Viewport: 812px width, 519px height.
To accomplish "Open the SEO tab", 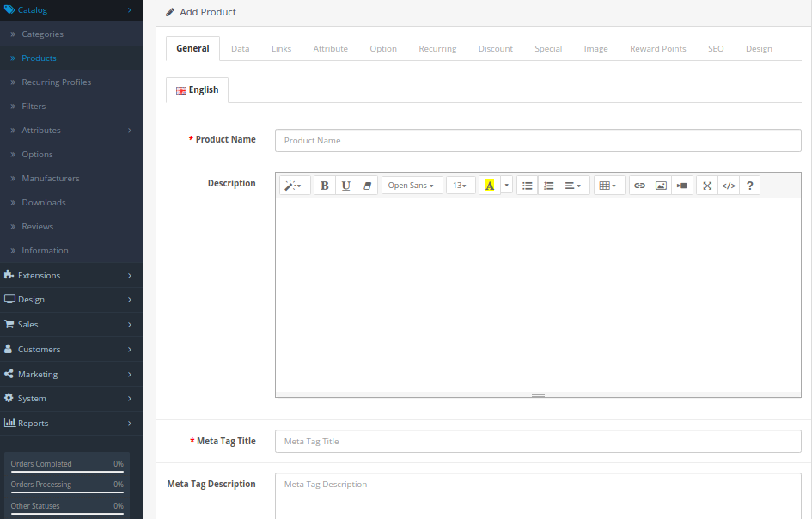I will [x=716, y=48].
